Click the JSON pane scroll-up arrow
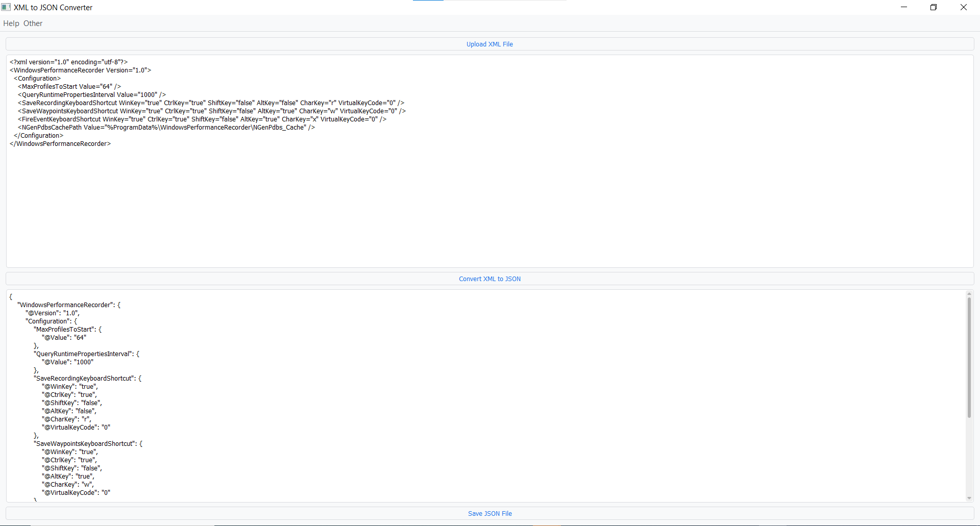 coord(969,294)
